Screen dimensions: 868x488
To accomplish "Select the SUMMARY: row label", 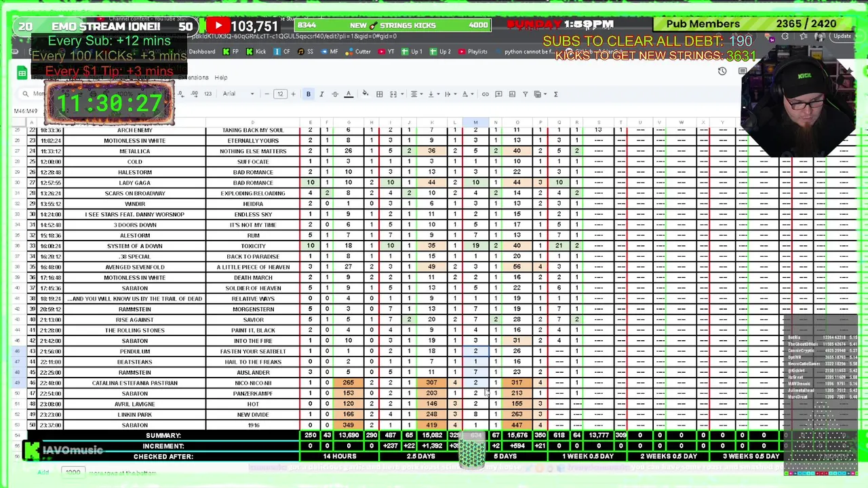I will [x=163, y=435].
